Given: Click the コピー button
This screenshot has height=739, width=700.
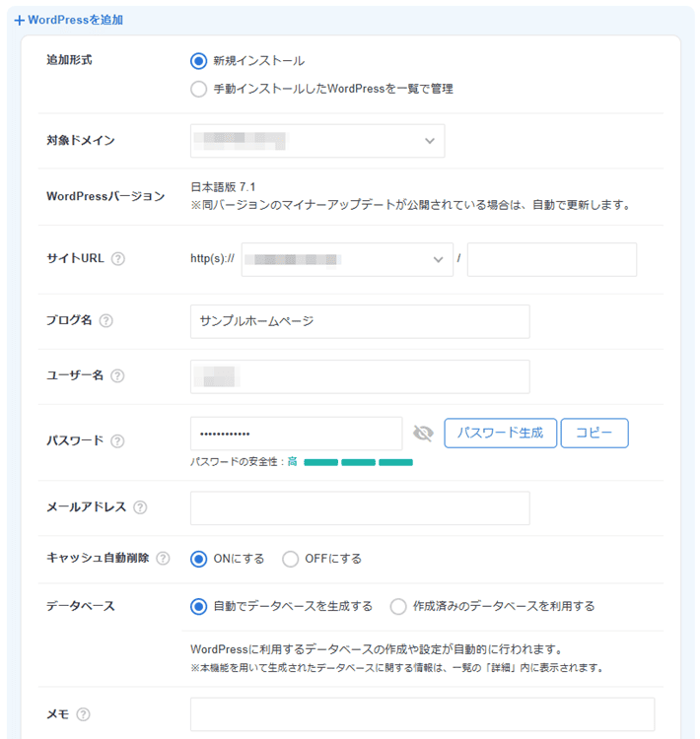Looking at the screenshot, I should [595, 434].
